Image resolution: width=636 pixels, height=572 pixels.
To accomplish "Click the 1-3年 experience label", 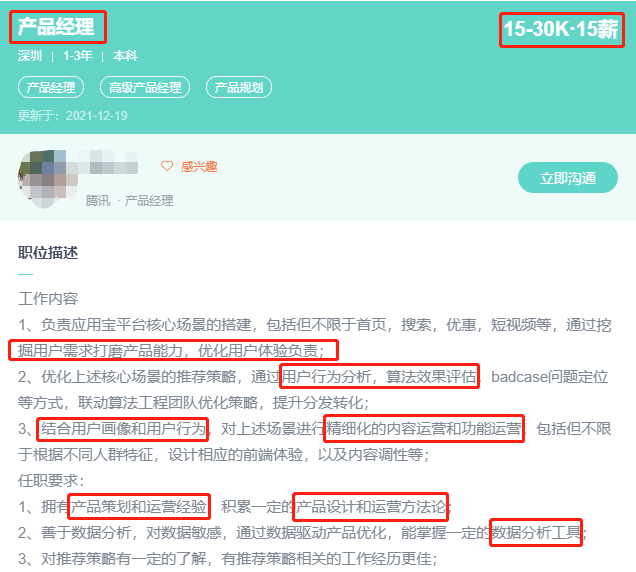I will 77,56.
